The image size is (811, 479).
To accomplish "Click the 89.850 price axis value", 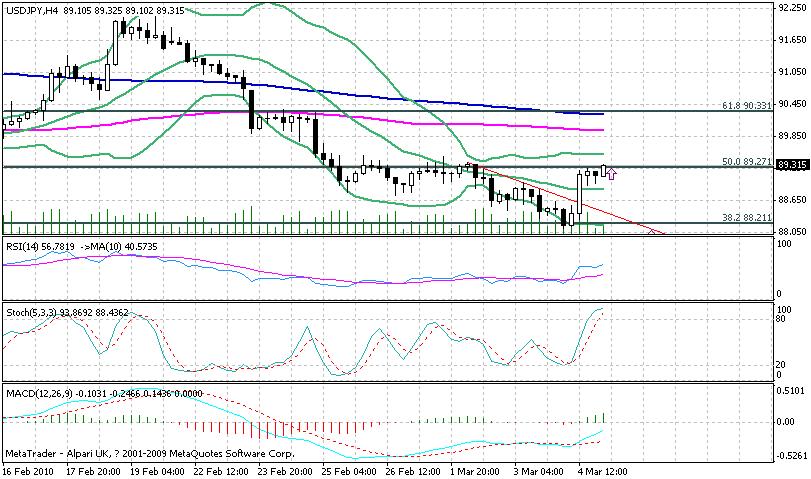I will tap(791, 136).
